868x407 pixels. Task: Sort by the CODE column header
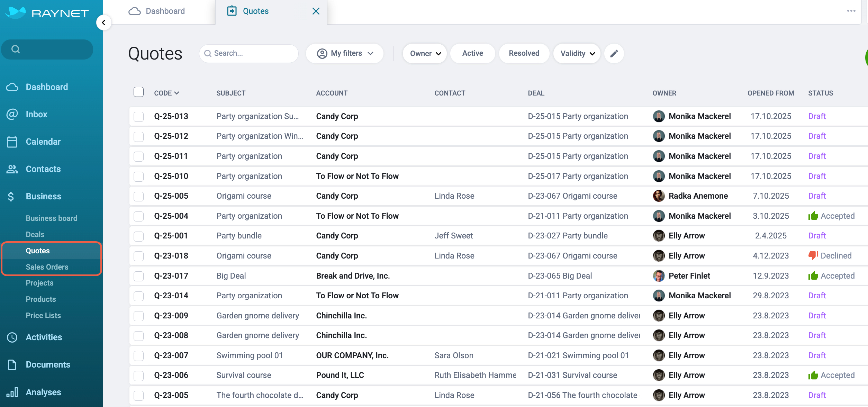point(166,93)
